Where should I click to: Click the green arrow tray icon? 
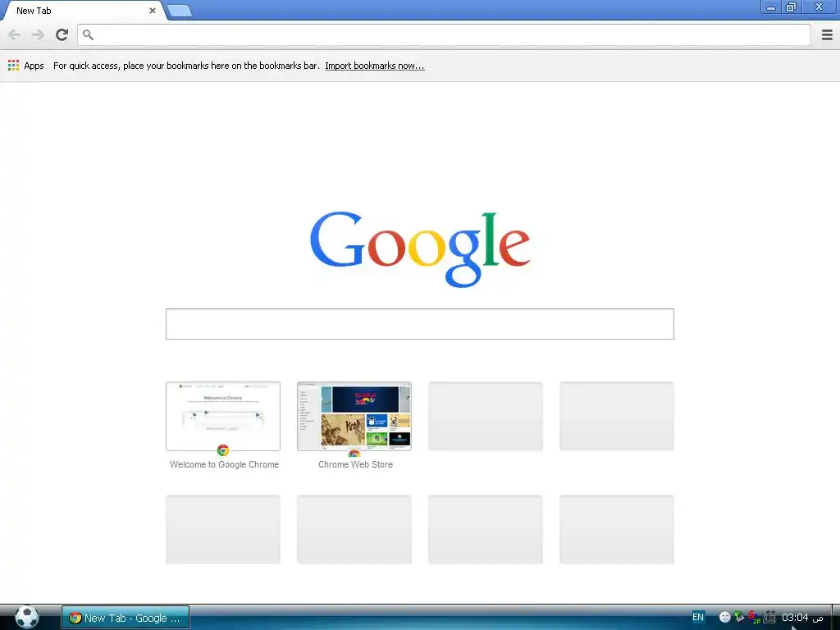pos(739,617)
